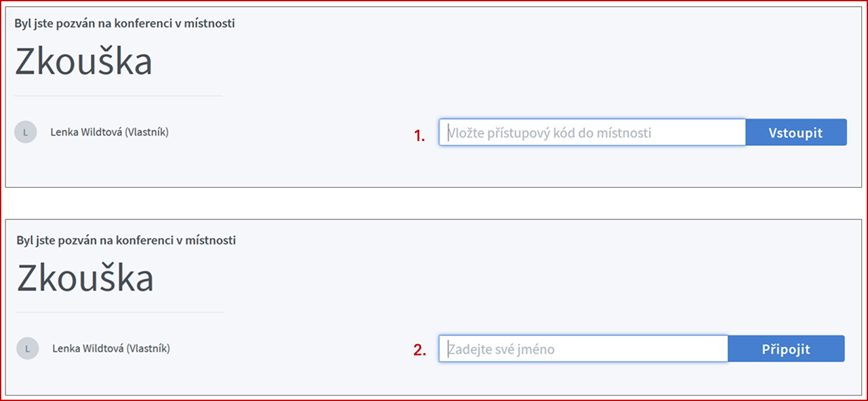
Task: Click the word 'místnosti' in the bottom invitation text
Action: [x=212, y=240]
